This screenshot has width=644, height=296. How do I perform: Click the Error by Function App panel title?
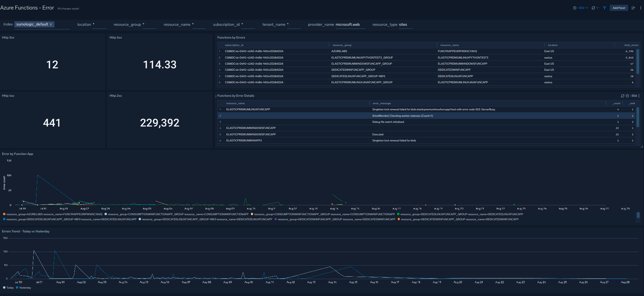(18, 154)
